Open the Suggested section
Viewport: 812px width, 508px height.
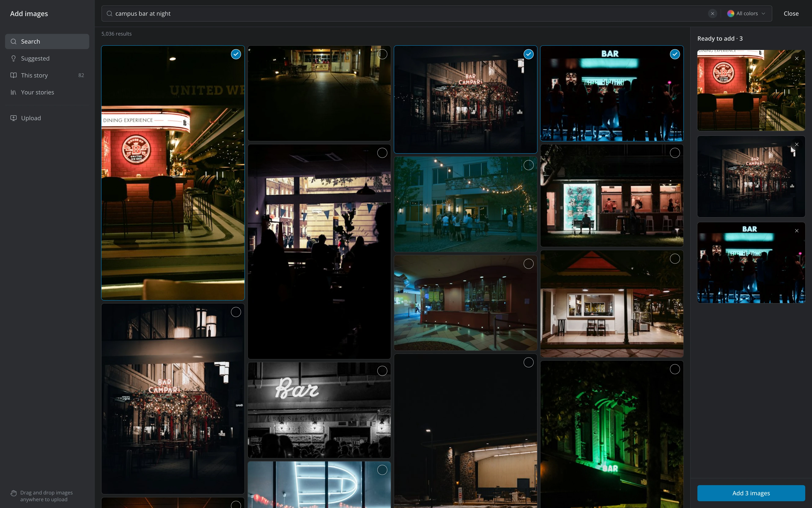point(47,58)
